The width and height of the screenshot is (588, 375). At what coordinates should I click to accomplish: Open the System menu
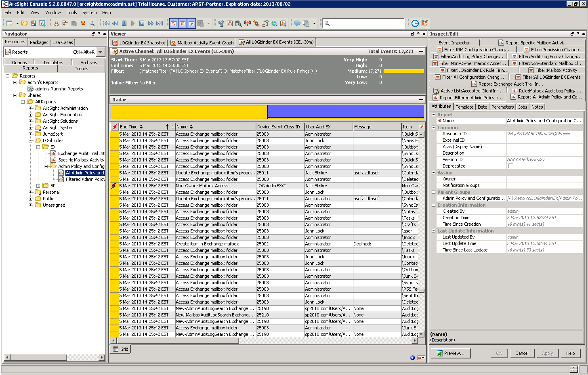[90, 13]
